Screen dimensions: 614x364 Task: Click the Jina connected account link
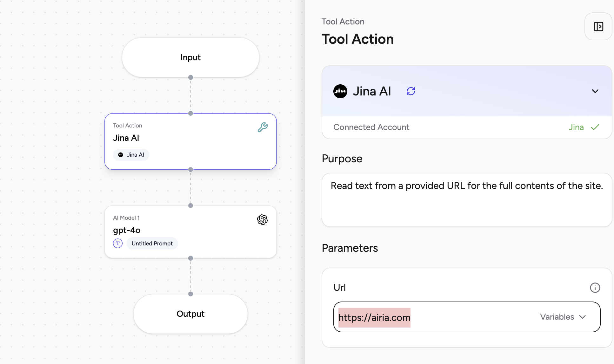click(576, 127)
